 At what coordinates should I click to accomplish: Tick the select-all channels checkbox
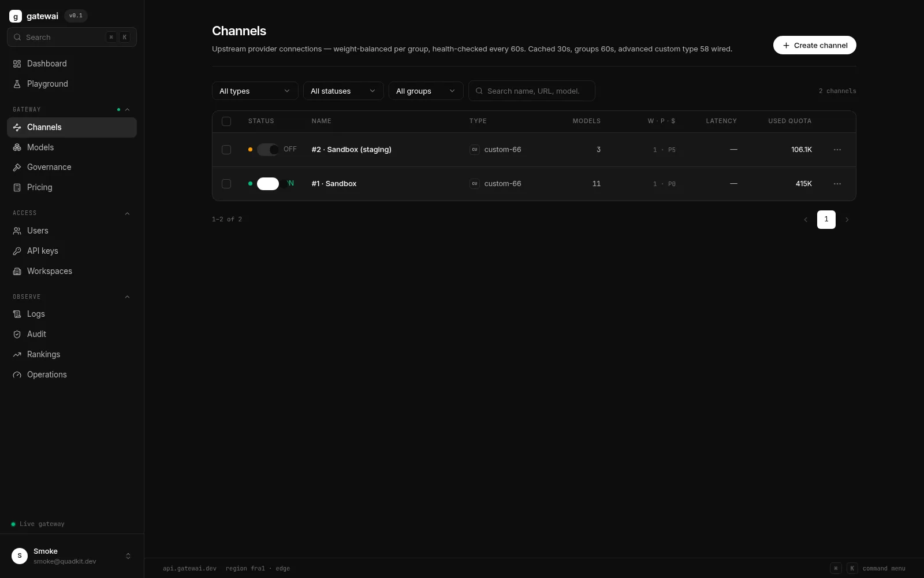tap(226, 121)
